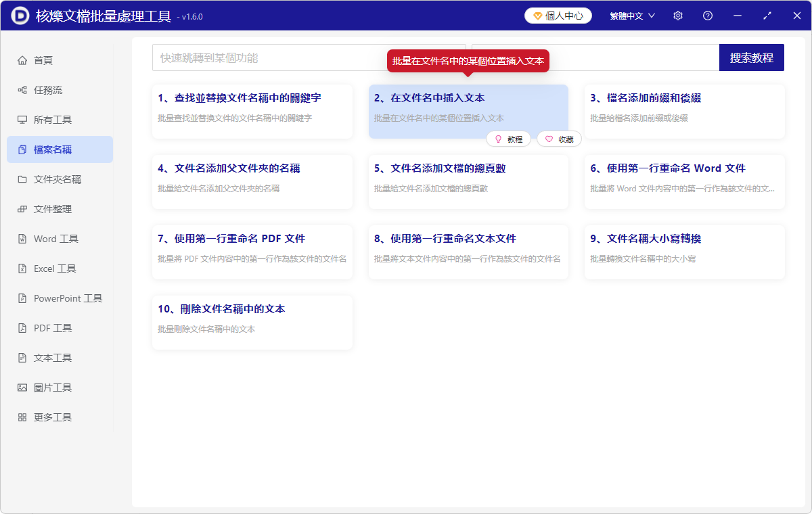Viewport: 812px width, 514px height.
Task: View the 教程 tutorial for inserting text
Action: [x=508, y=139]
